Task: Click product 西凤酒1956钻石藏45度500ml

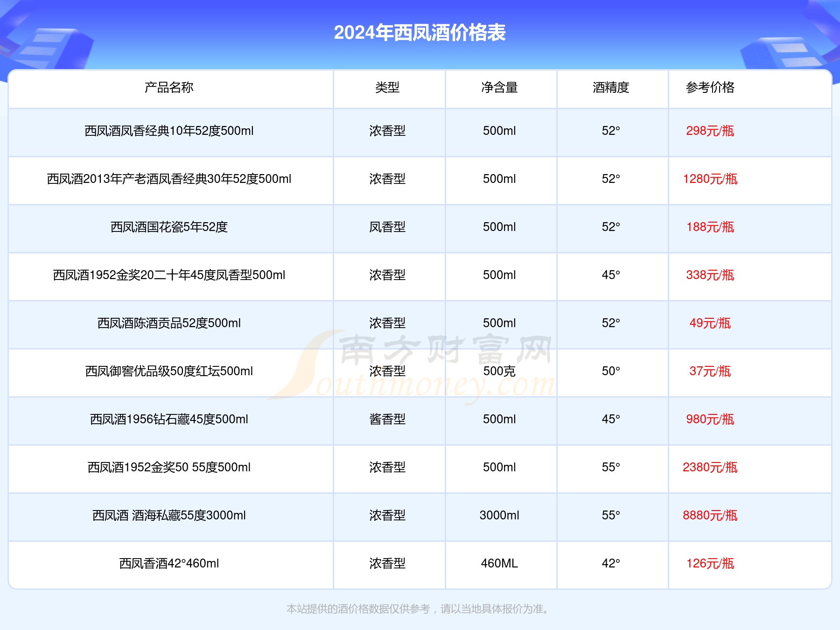Action: [x=169, y=419]
